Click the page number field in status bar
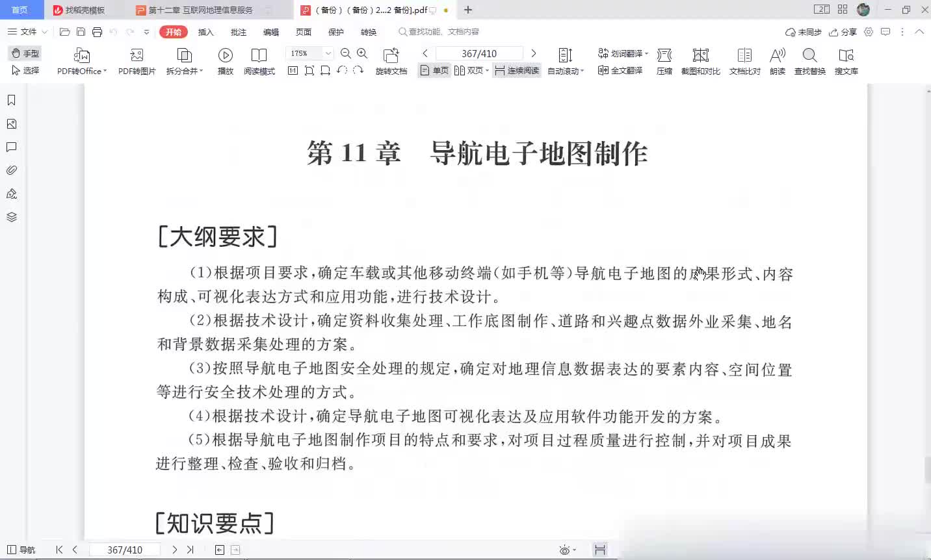931x560 pixels. [124, 550]
